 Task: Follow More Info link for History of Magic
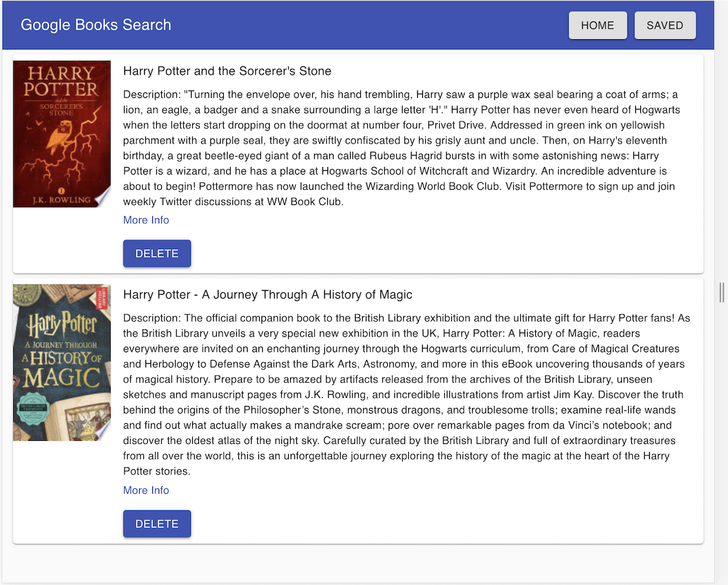pyautogui.click(x=146, y=490)
